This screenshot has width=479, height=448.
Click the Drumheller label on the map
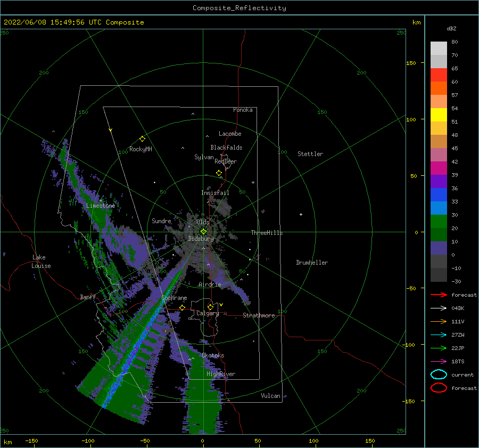tap(312, 263)
